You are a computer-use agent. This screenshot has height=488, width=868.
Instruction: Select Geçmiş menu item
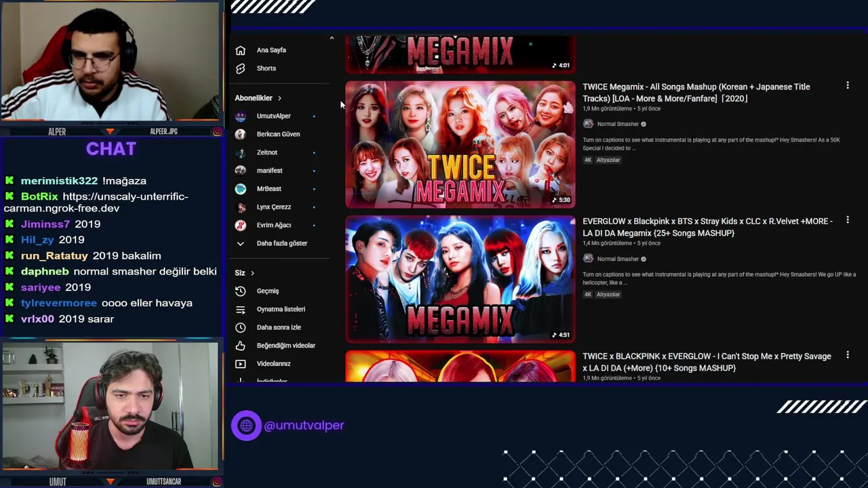pyautogui.click(x=268, y=291)
